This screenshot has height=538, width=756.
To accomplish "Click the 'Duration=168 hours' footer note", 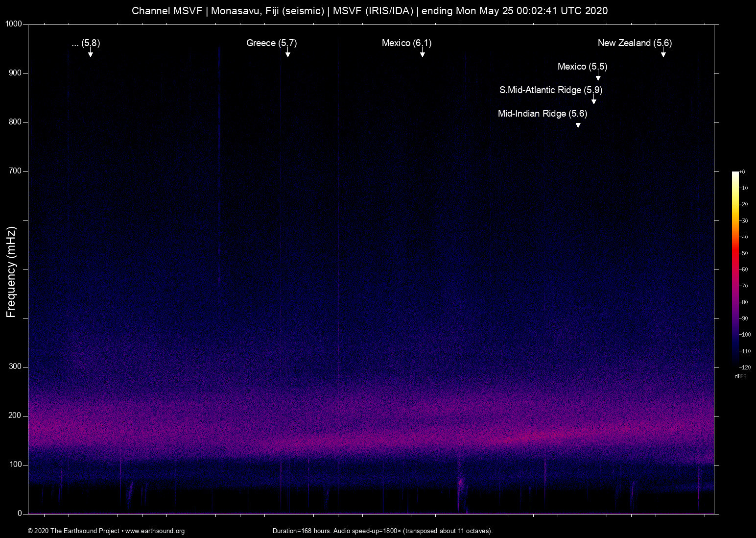I will [x=382, y=531].
